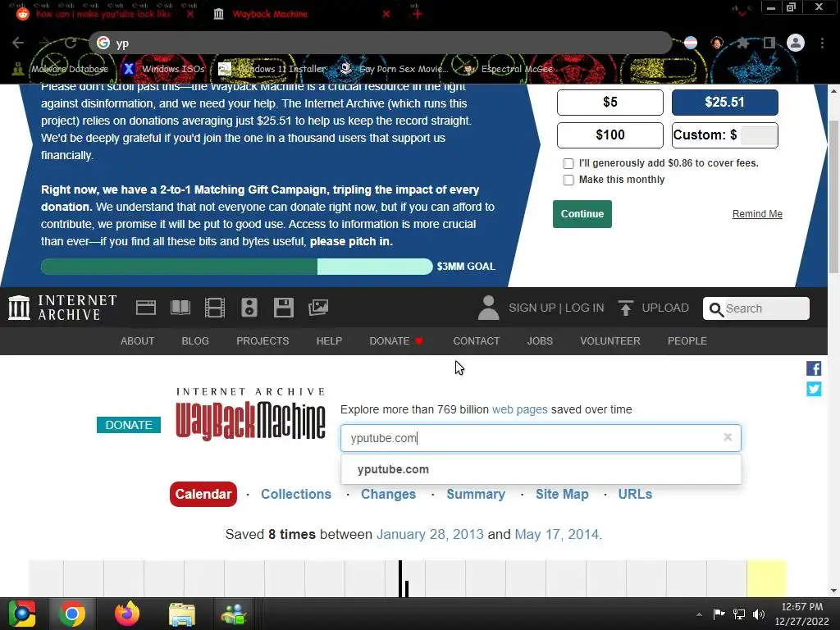
Task: Open the PEOPLE menu item
Action: click(687, 340)
